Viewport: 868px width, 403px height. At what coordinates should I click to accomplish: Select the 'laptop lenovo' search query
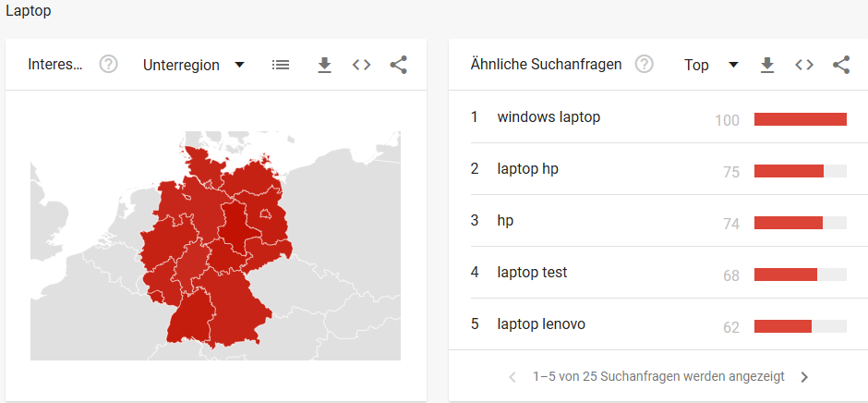pyautogui.click(x=541, y=324)
